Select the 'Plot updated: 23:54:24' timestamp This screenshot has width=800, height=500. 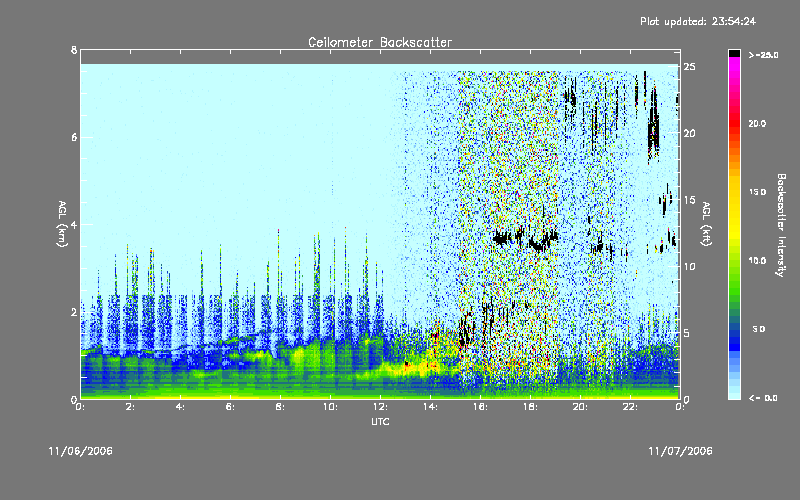(698, 21)
